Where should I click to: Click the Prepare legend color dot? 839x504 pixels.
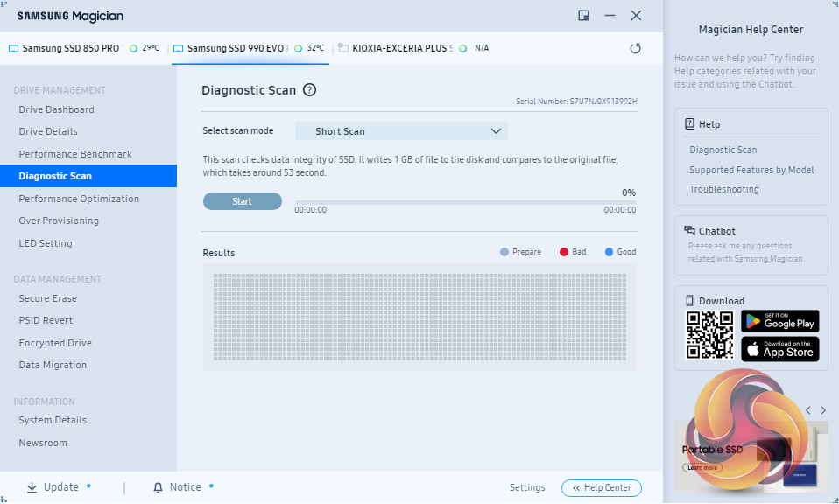click(x=504, y=252)
